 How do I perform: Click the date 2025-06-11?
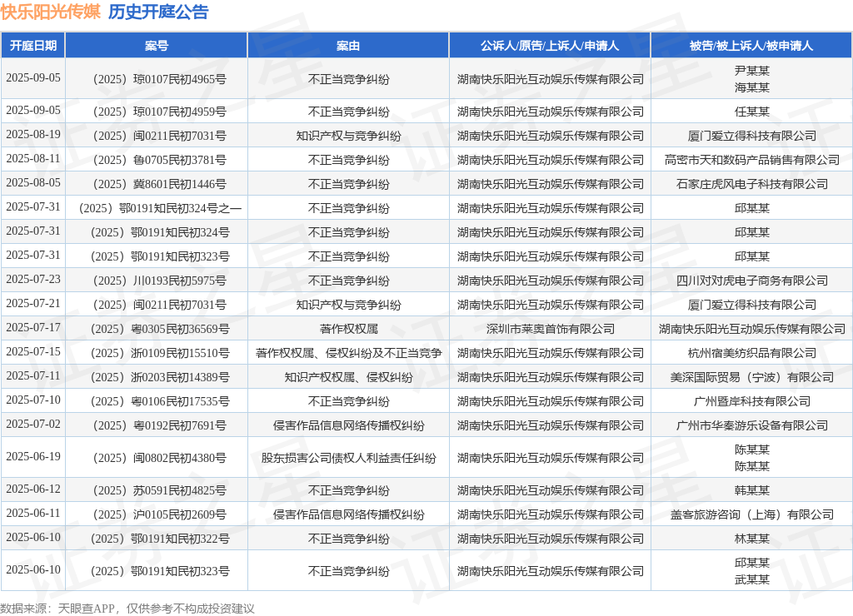[33, 513]
